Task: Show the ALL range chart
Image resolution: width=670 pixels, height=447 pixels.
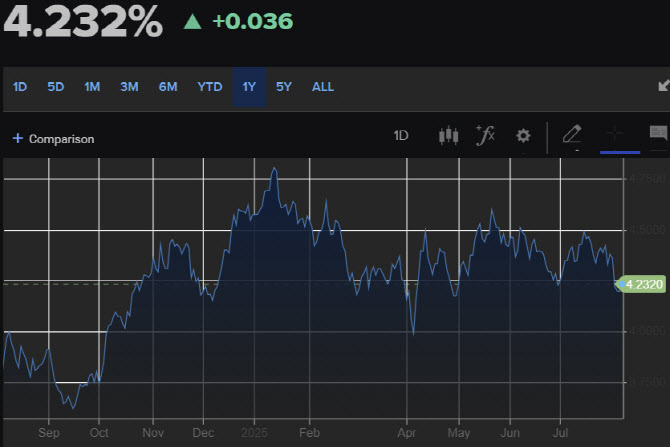Action: [323, 87]
